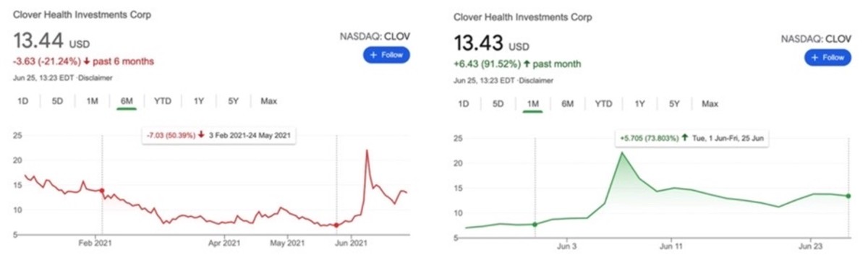
Task: Select the YTD tab on the right chart
Action: (x=603, y=104)
